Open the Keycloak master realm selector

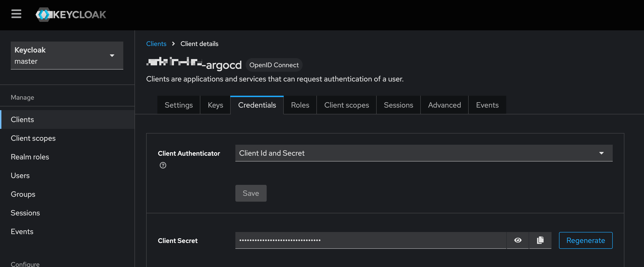(x=67, y=56)
